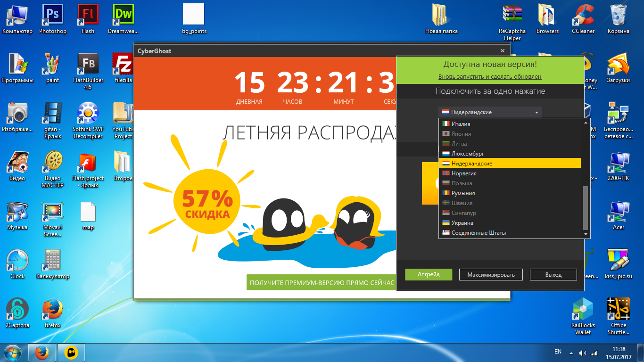Open the kiss_ipic.su shortcut

point(619,264)
